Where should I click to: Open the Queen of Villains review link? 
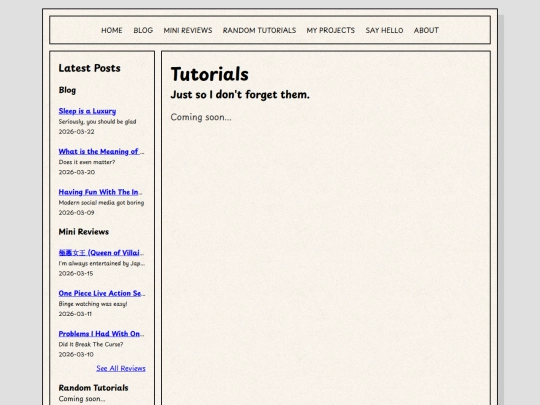[x=101, y=253]
